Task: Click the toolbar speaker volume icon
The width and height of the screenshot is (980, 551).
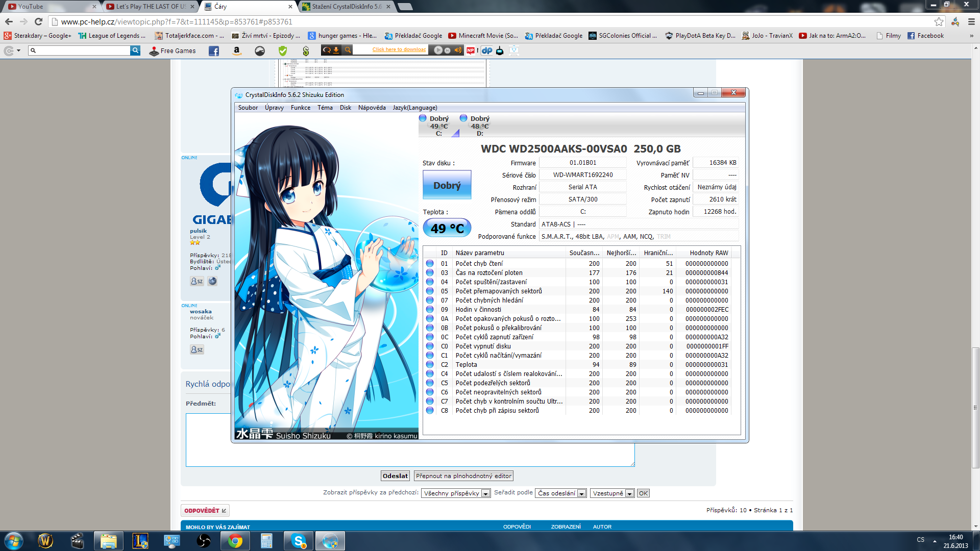Action: click(x=457, y=50)
